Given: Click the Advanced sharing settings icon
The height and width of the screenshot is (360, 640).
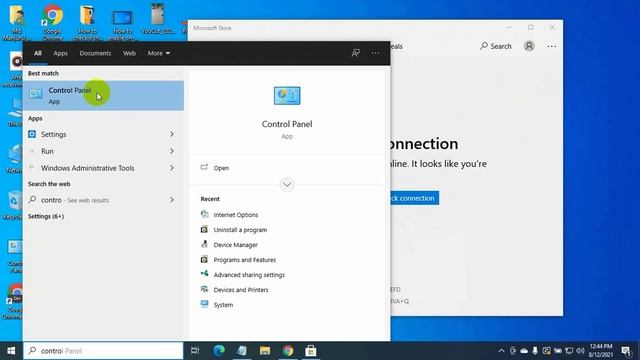Looking at the screenshot, I should click(x=204, y=274).
